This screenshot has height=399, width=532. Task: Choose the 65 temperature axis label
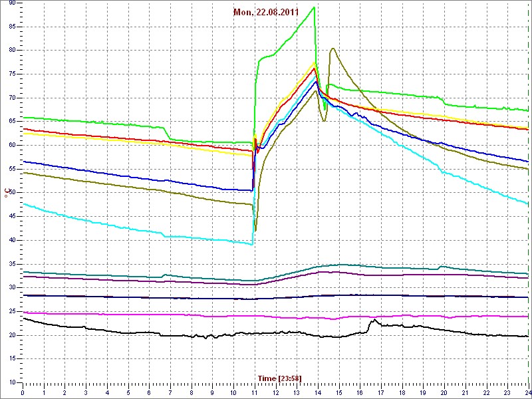12,122
